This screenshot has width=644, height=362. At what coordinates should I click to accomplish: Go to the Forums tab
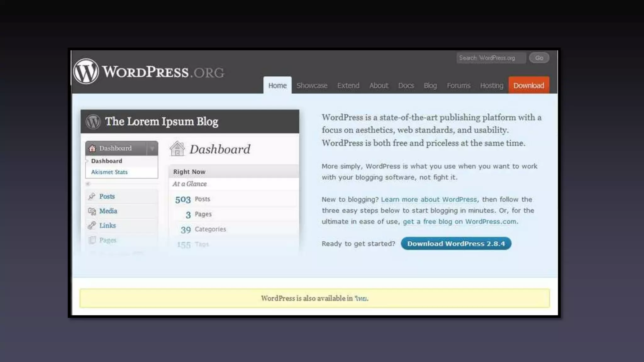[x=458, y=85]
